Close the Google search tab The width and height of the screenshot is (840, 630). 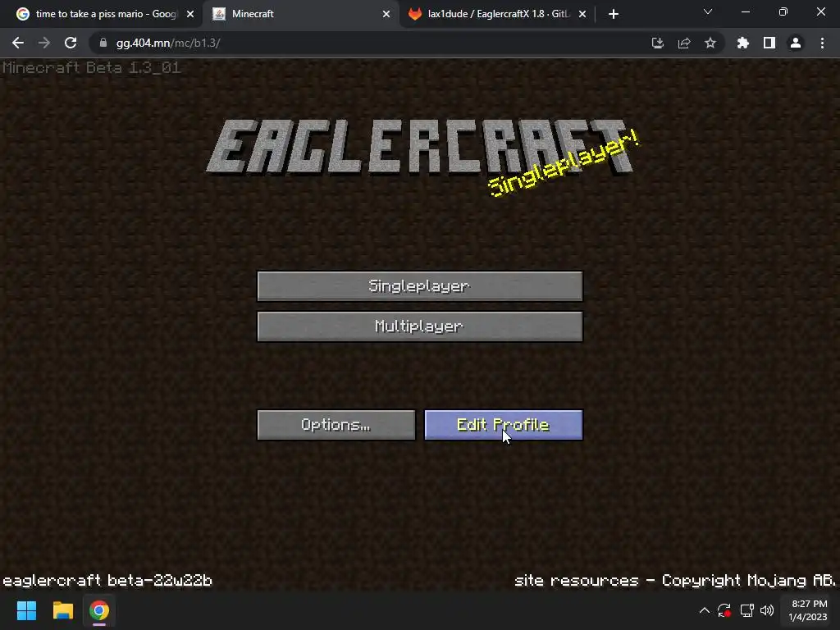coord(190,14)
